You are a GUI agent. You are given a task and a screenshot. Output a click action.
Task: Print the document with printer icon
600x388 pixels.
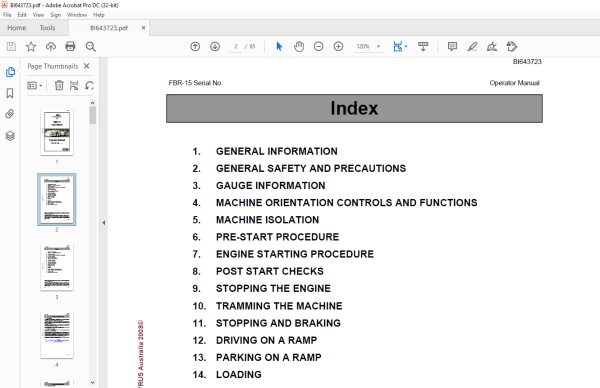click(x=70, y=47)
